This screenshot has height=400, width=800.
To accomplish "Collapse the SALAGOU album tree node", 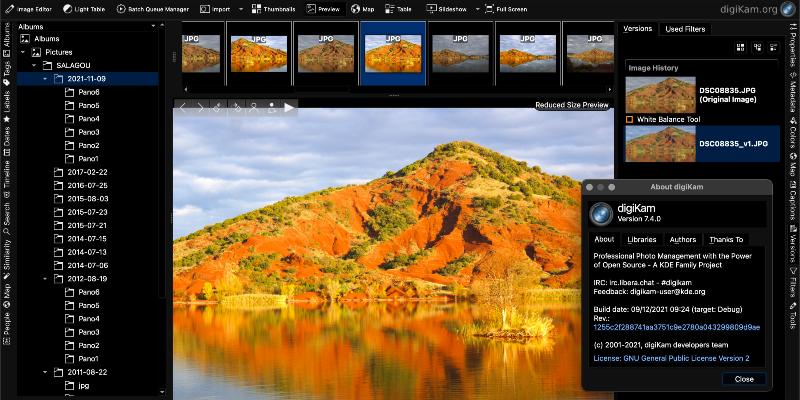I will pyautogui.click(x=33, y=65).
